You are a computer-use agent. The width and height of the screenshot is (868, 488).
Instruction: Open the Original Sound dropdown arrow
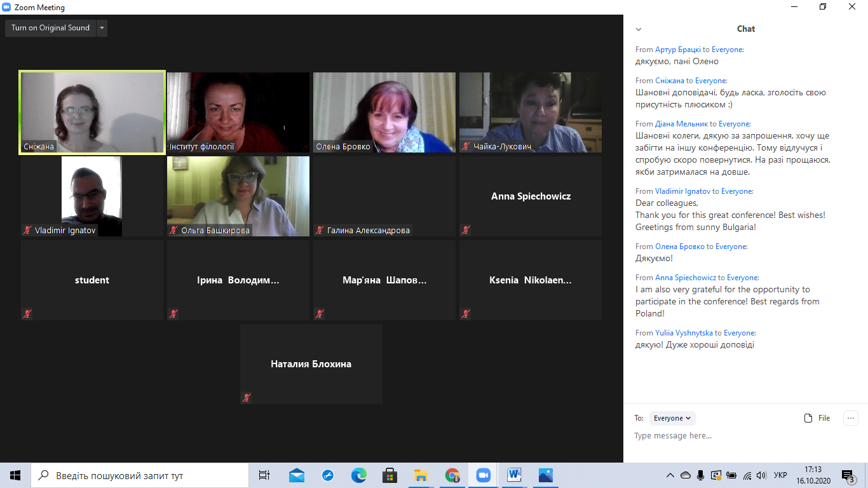pyautogui.click(x=102, y=28)
